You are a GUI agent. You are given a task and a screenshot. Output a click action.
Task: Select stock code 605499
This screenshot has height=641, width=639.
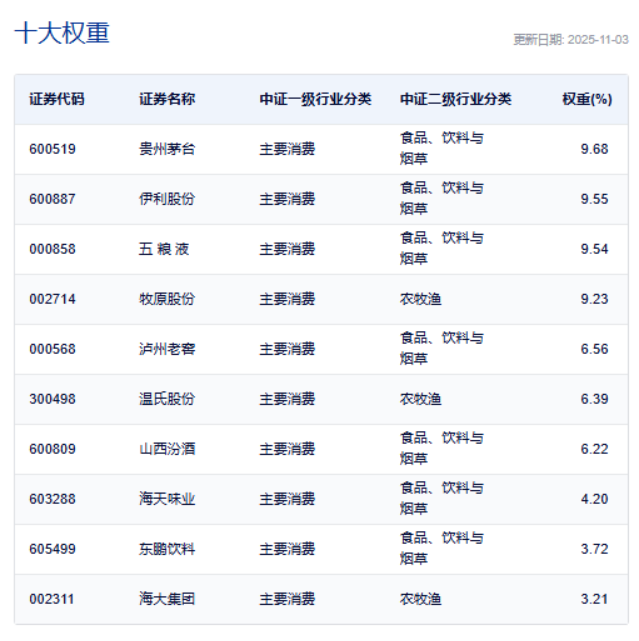click(52, 549)
